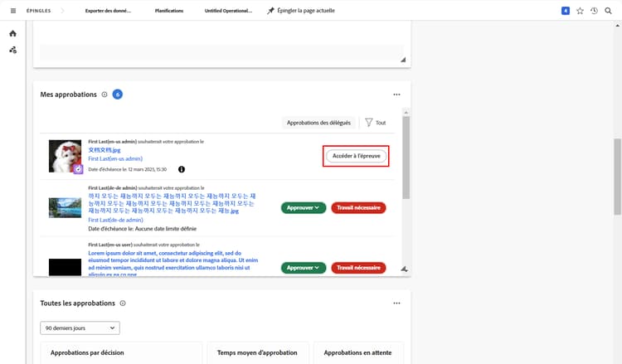Open the Korean-named .jpg document link
Screen dimensions: 622x364
tap(172, 203)
